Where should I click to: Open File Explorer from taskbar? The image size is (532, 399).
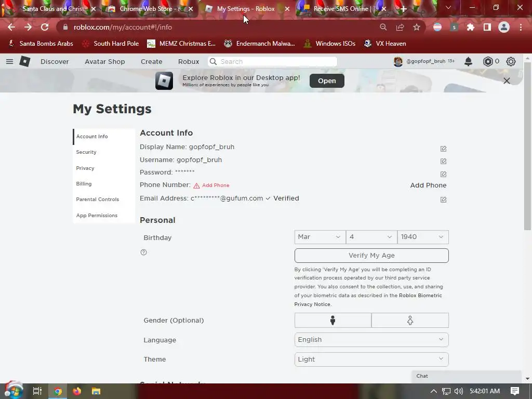click(96, 391)
